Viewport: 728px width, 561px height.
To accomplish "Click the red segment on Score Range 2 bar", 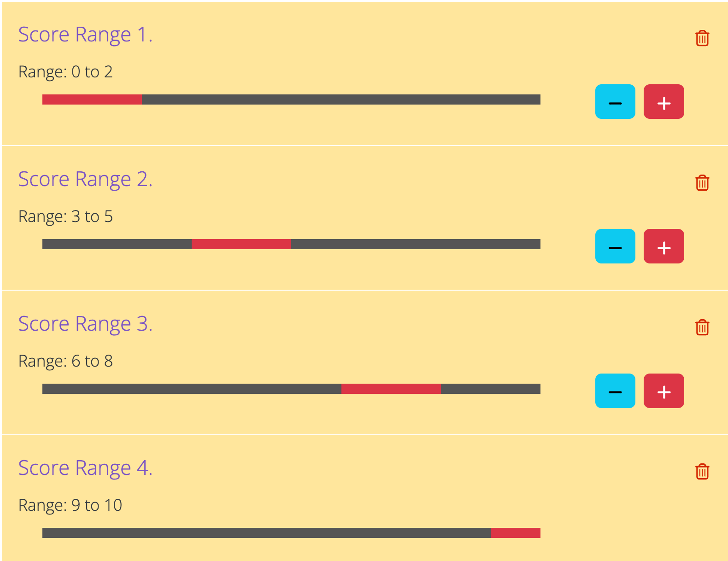I will point(241,245).
